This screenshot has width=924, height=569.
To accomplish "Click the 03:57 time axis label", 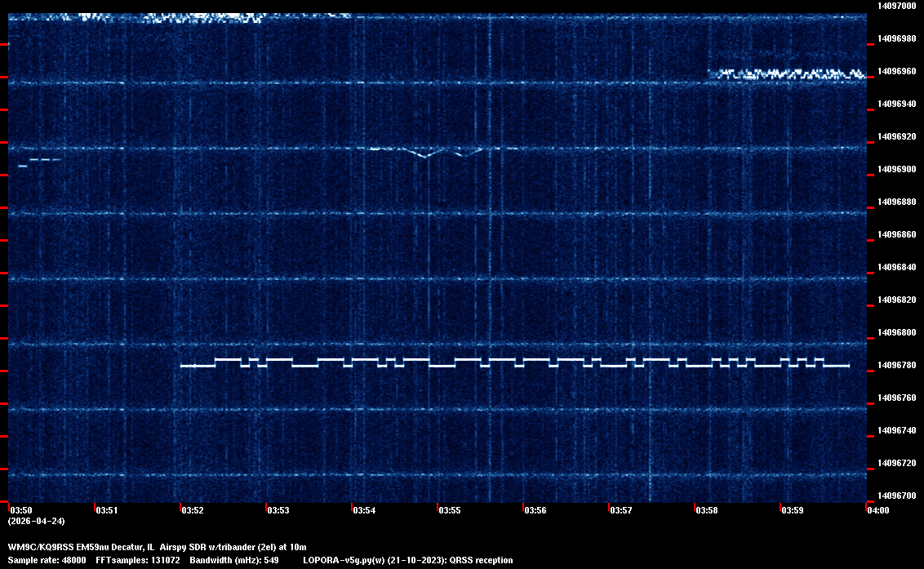I will [621, 510].
